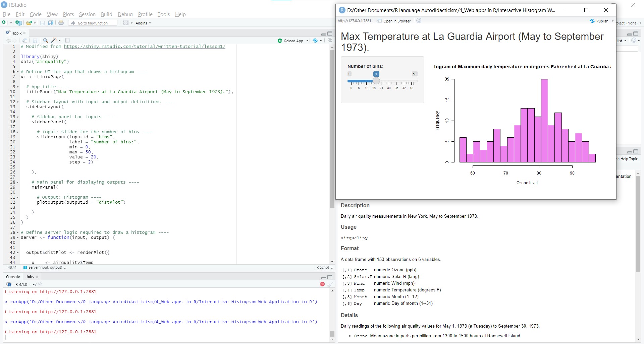The width and height of the screenshot is (644, 344).
Task: Open app.R in a new window via popout icon
Action: pyautogui.click(x=25, y=41)
